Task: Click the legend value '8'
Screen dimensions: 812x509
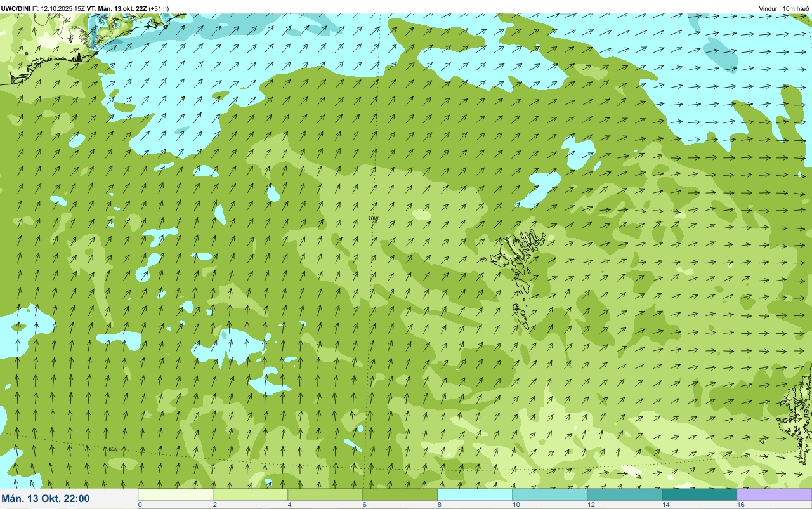Action: pos(440,505)
